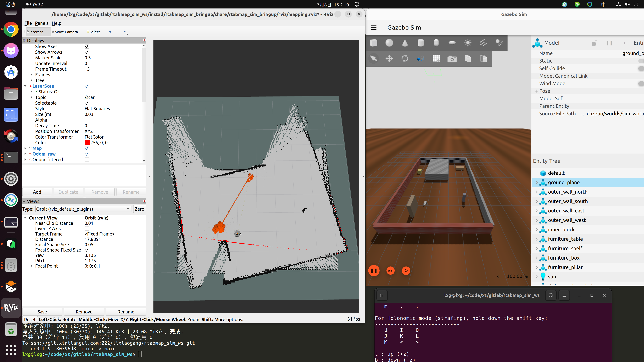The width and height of the screenshot is (644, 362).
Task: Expand outer_wall_north in Entity Tree
Action: 536,192
